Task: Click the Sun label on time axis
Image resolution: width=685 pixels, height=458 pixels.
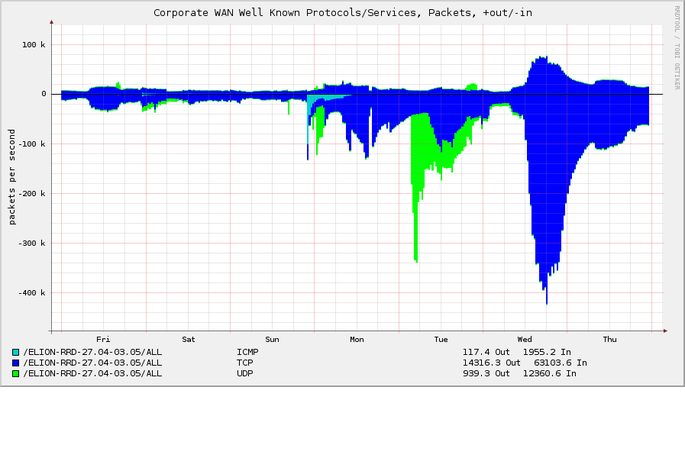Action: pyautogui.click(x=272, y=340)
